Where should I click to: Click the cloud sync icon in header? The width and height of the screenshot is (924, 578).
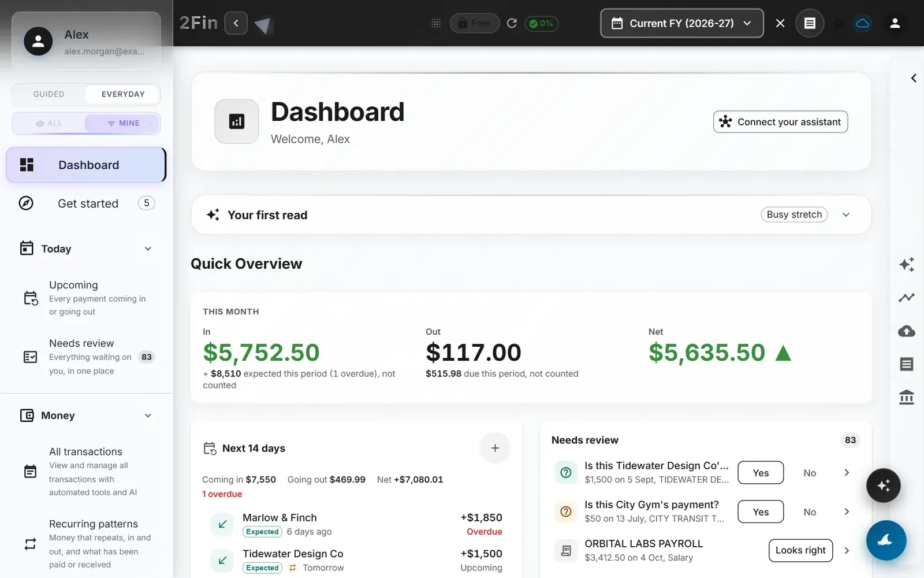(x=863, y=23)
